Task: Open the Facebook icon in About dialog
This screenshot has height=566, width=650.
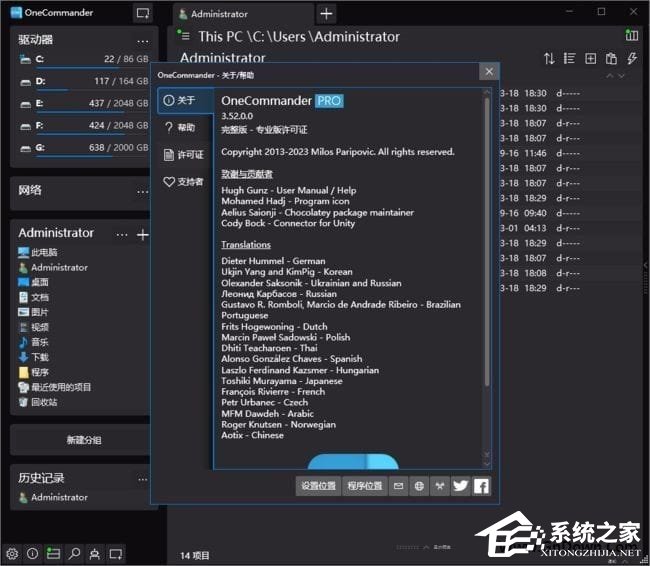Action: tap(481, 486)
